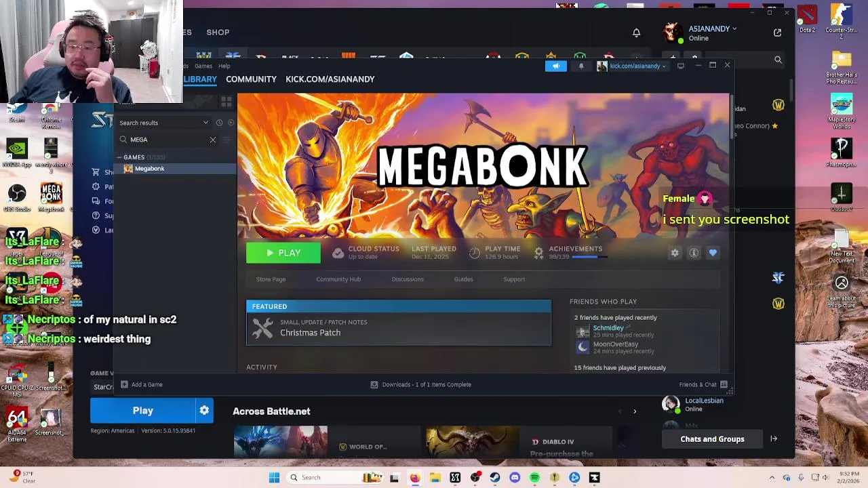The width and height of the screenshot is (868, 488).
Task: Open the Windows Start menu
Action: point(274,478)
